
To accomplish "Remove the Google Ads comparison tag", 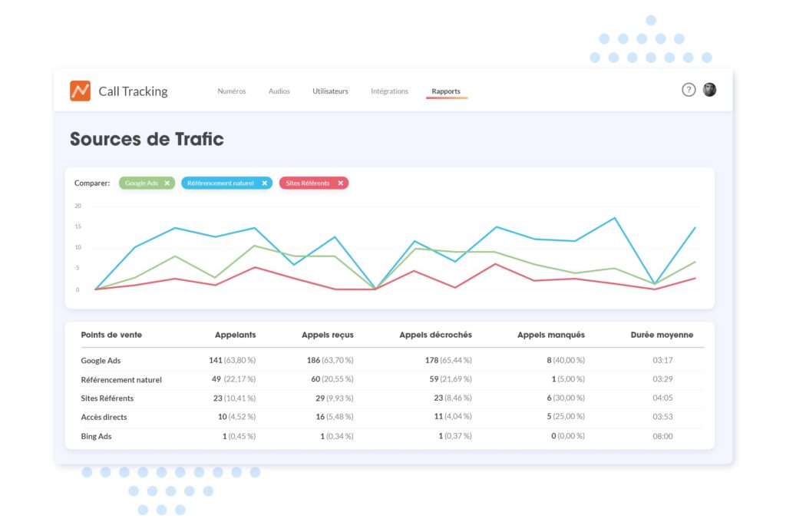I will (x=167, y=183).
